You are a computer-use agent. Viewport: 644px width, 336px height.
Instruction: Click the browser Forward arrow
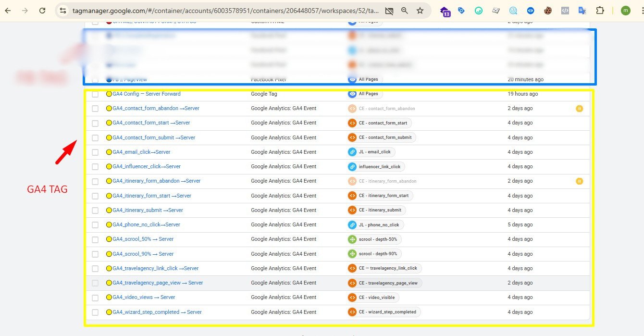[x=25, y=11]
